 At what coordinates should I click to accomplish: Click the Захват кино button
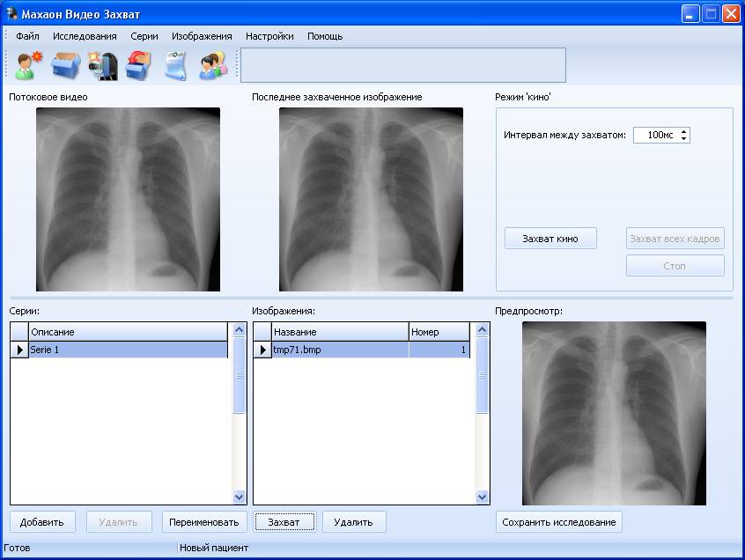click(x=550, y=239)
